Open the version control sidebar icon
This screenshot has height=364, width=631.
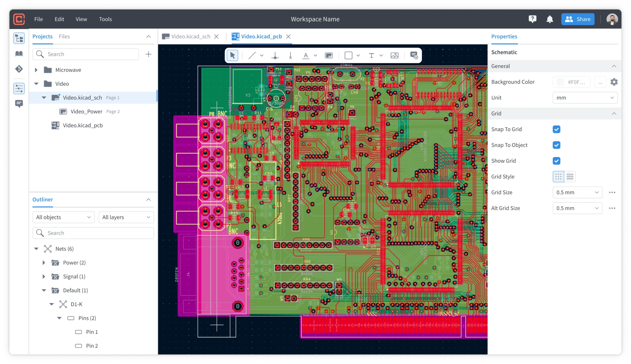[19, 69]
